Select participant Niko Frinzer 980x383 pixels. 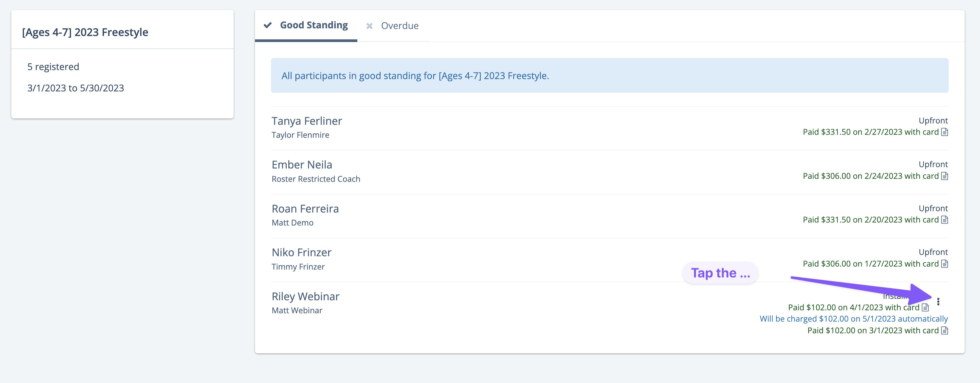point(301,253)
